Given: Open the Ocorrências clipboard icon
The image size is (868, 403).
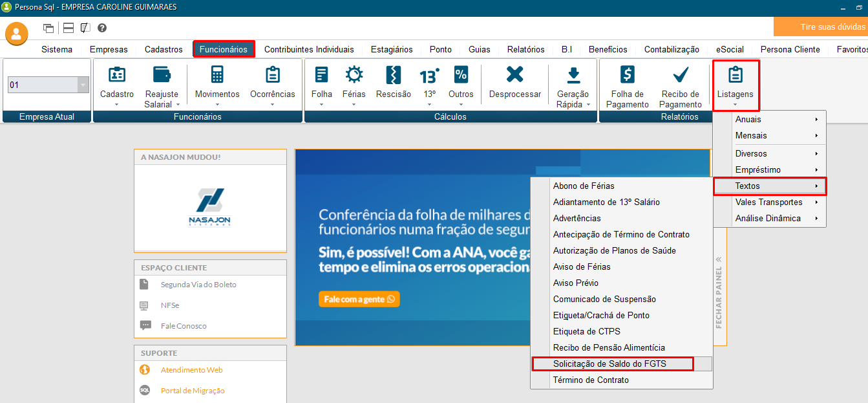Looking at the screenshot, I should 273,74.
